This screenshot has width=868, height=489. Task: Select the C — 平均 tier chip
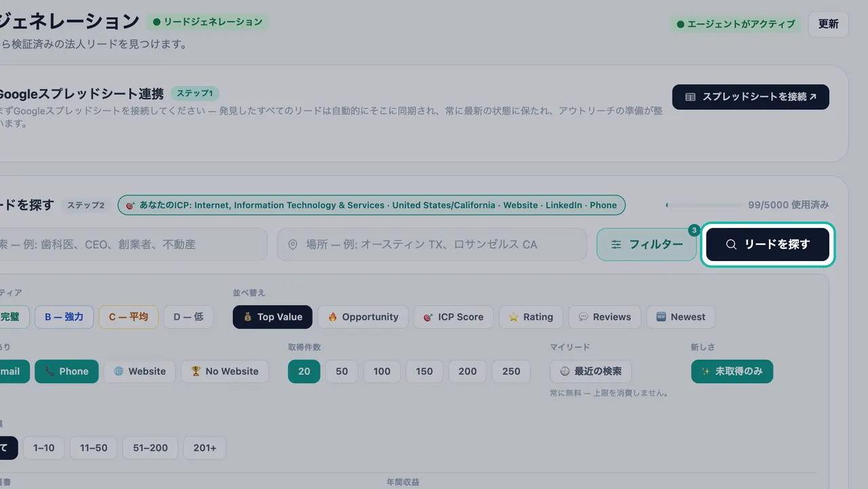[129, 317]
